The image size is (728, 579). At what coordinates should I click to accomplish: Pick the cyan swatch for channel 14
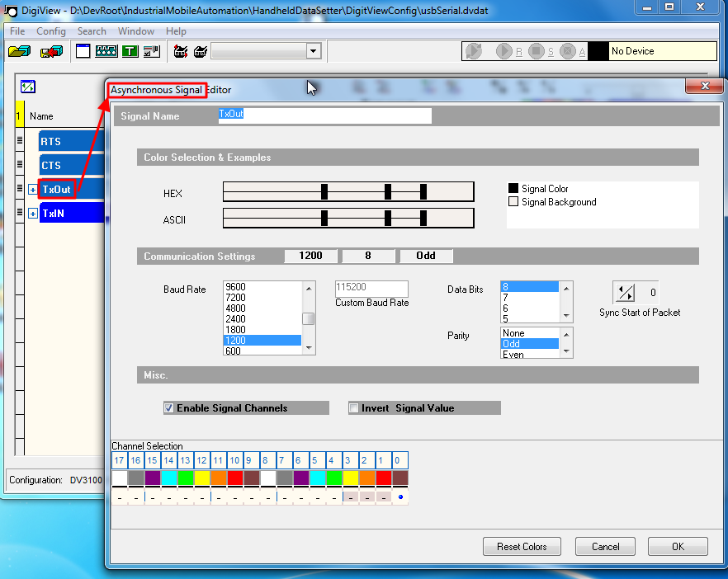pos(169,478)
